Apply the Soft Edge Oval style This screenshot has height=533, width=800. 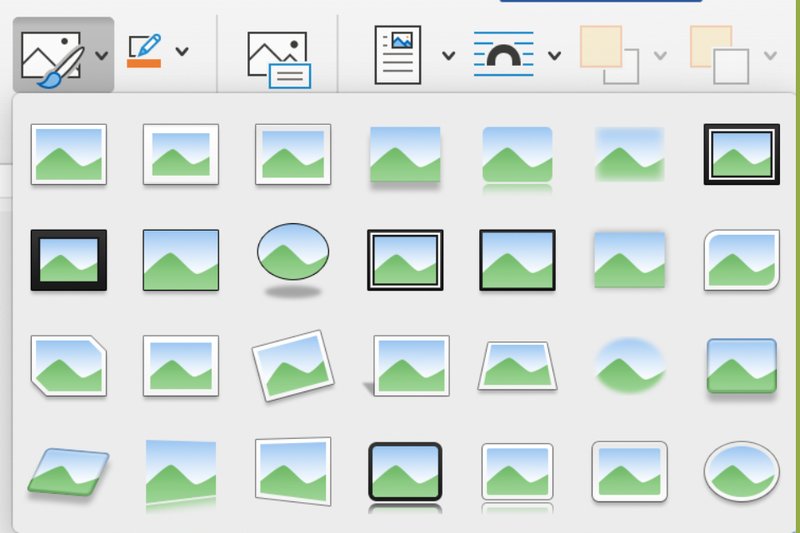point(630,366)
